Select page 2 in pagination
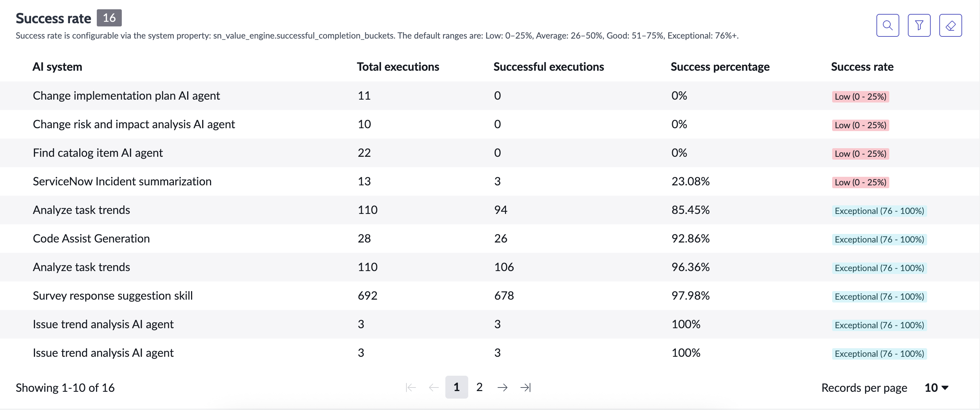 tap(479, 387)
